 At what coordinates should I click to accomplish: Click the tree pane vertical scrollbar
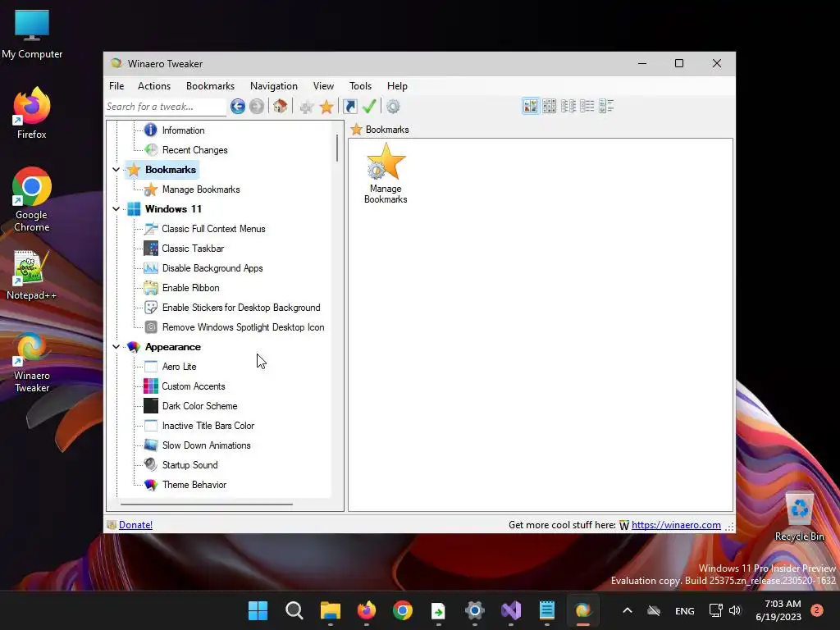pyautogui.click(x=337, y=148)
